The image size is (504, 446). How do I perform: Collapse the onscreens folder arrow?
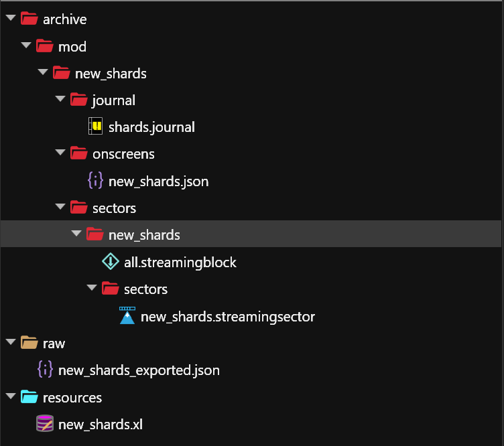pyautogui.click(x=60, y=154)
